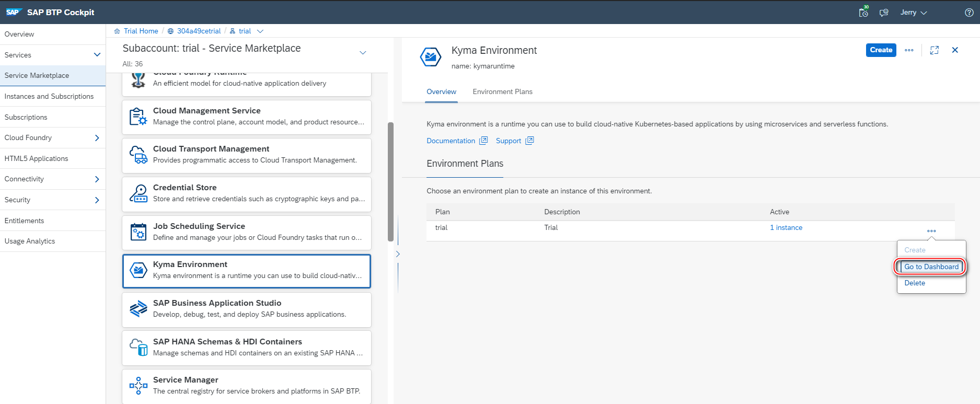
Task: Click the blue Create button
Action: 881,50
